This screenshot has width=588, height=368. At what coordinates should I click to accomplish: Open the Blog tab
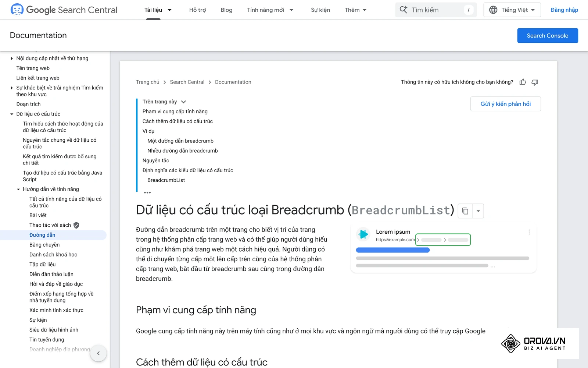[226, 10]
